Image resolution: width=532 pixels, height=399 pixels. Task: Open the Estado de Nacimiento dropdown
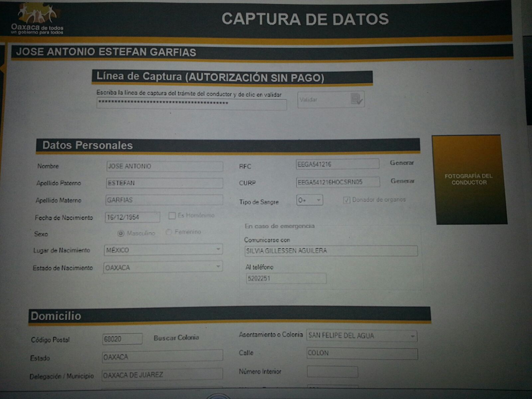(163, 267)
